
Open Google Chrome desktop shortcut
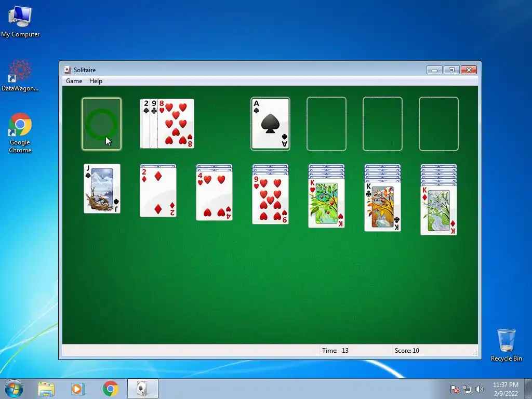(20, 134)
